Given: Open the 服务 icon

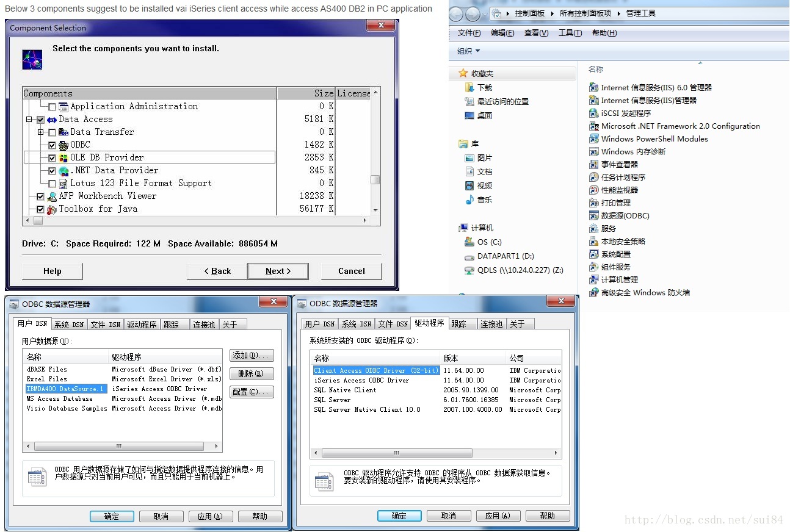Looking at the screenshot, I should click(x=593, y=229).
